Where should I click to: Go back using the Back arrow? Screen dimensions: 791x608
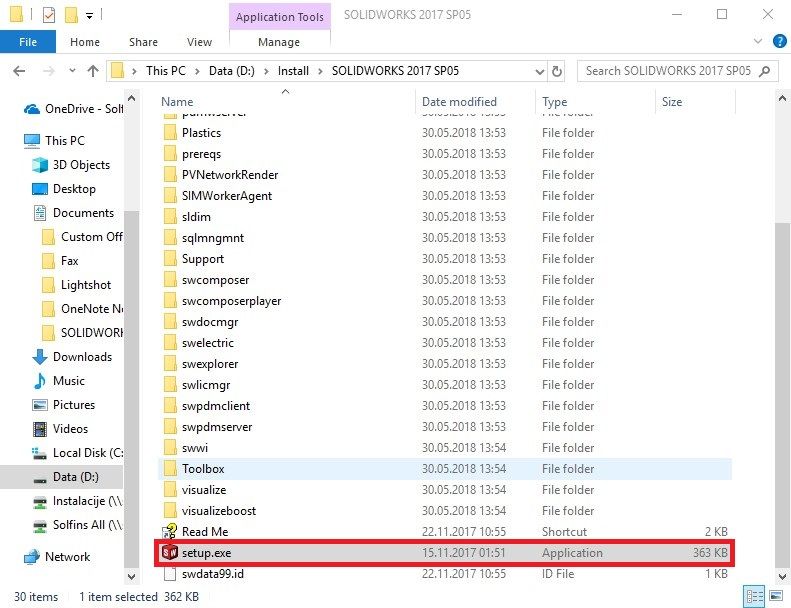21,71
